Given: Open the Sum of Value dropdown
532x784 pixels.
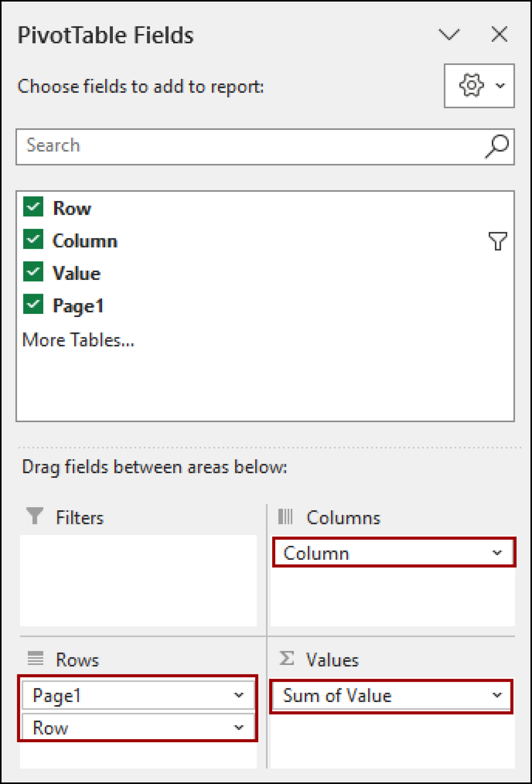Looking at the screenshot, I should [496, 696].
